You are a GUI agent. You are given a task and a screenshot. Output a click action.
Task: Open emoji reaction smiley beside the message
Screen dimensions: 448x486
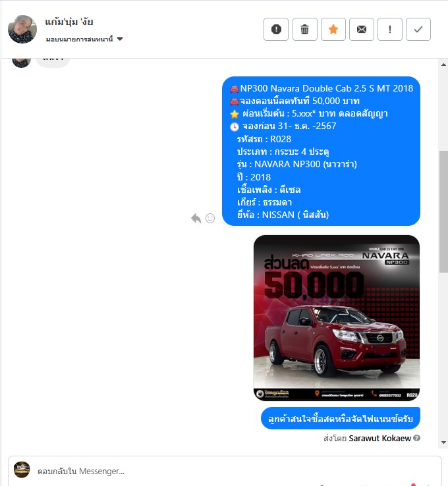(210, 218)
